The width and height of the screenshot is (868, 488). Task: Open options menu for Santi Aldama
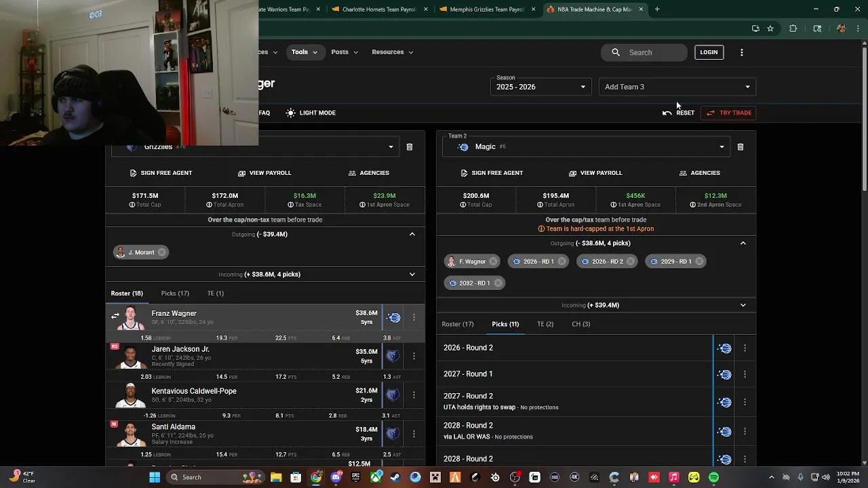[x=414, y=433]
